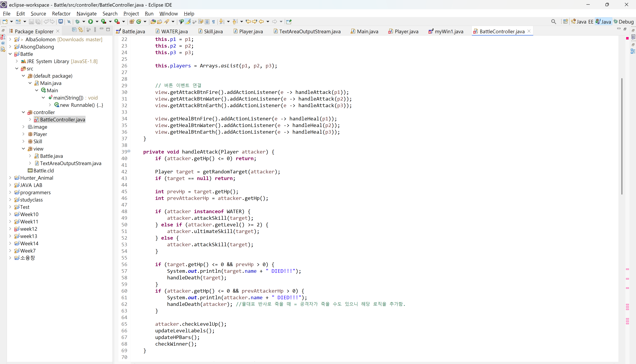Expand the Player package tree node
Screen dimensions: 636x364
coord(24,134)
